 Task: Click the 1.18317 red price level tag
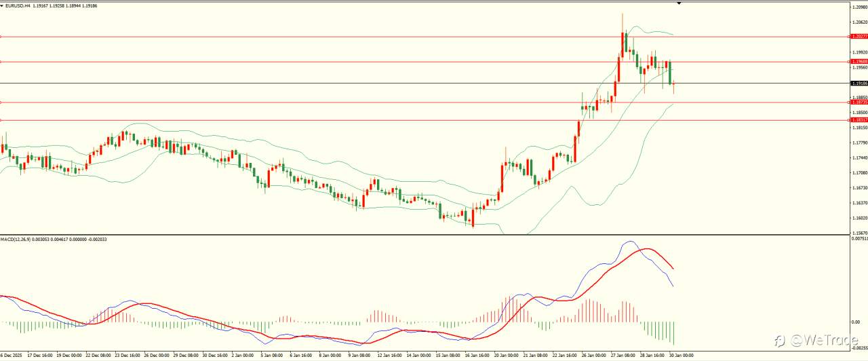pyautogui.click(x=859, y=119)
